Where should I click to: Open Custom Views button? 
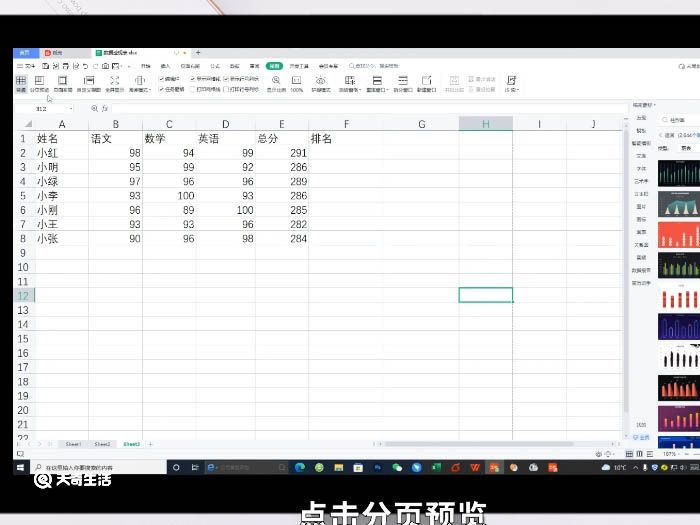pos(89,83)
